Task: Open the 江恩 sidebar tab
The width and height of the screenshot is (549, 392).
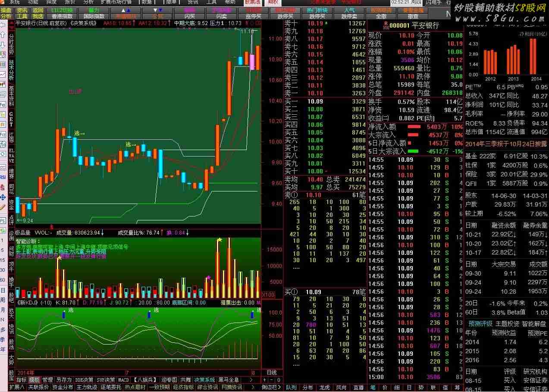Action: pos(11,138)
